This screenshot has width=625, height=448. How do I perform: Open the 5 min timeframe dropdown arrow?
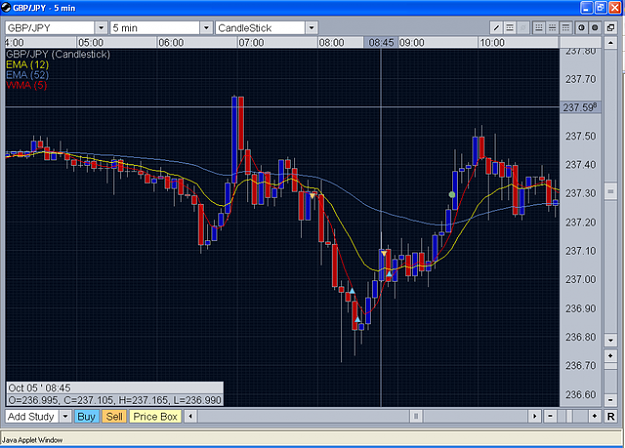(x=206, y=28)
